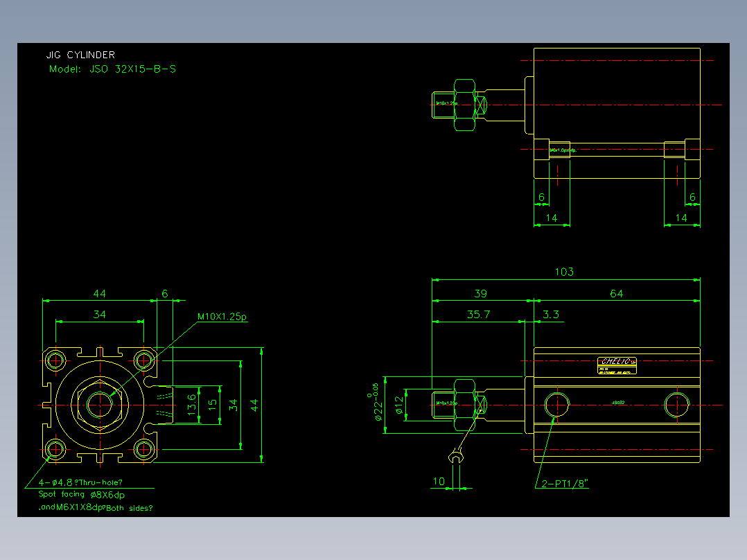Viewport: 747px width, 560px height.
Task: Select the vertically rotated 44 height dimension
Action: click(254, 405)
